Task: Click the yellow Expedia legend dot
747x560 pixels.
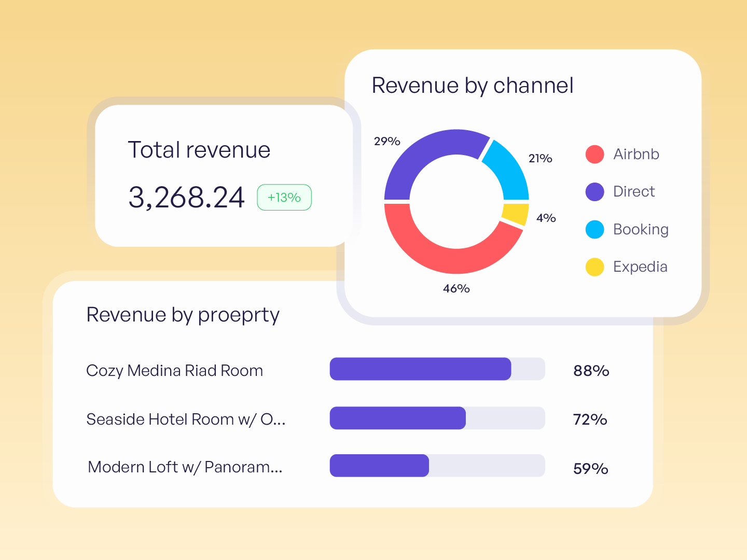Action: (x=594, y=267)
